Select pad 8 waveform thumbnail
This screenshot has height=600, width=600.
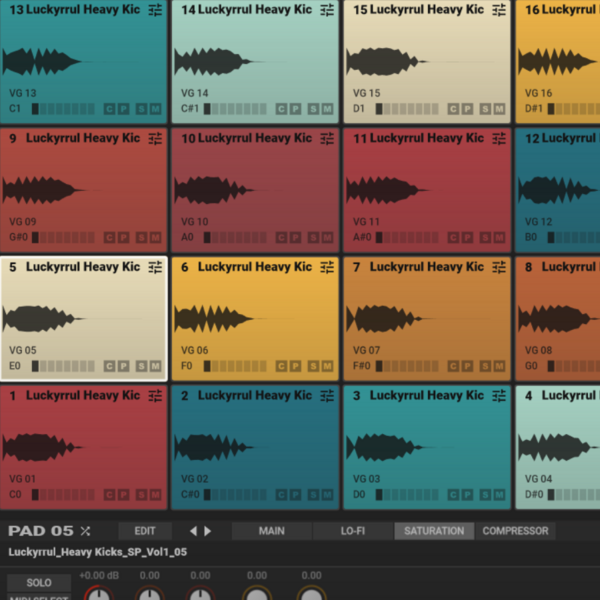(x=559, y=318)
